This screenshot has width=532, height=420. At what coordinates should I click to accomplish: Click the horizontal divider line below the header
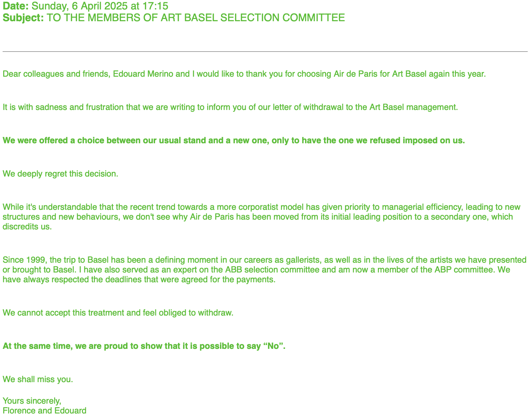(x=265, y=52)
